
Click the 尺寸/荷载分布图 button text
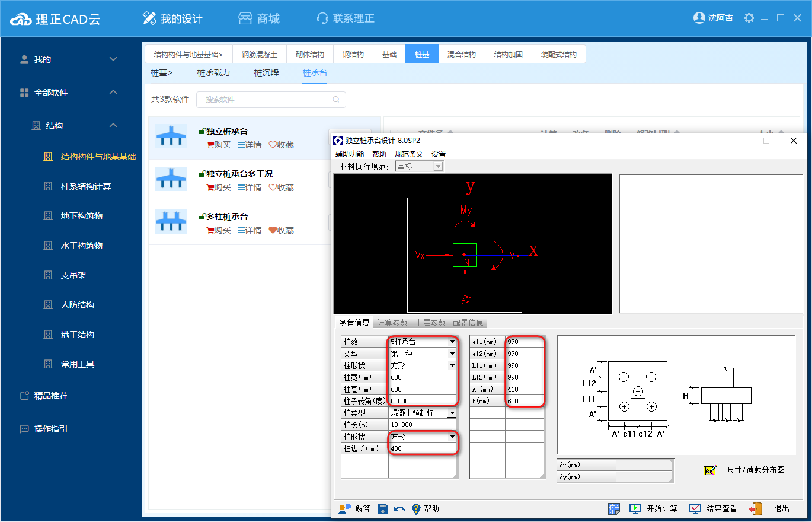pos(756,470)
